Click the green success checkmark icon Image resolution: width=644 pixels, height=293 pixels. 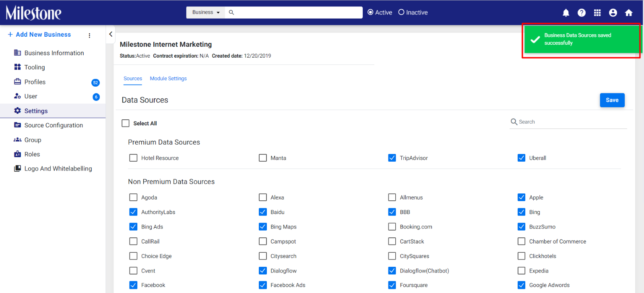click(535, 39)
